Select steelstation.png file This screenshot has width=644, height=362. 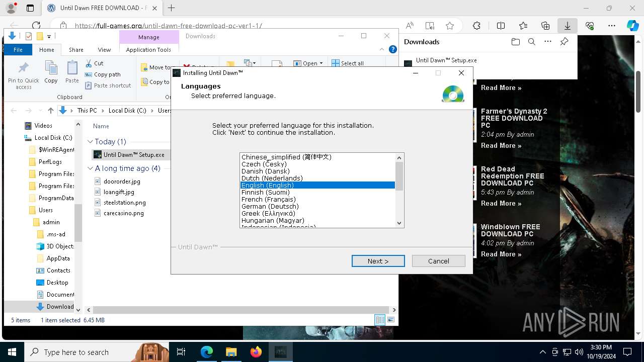[x=124, y=203]
